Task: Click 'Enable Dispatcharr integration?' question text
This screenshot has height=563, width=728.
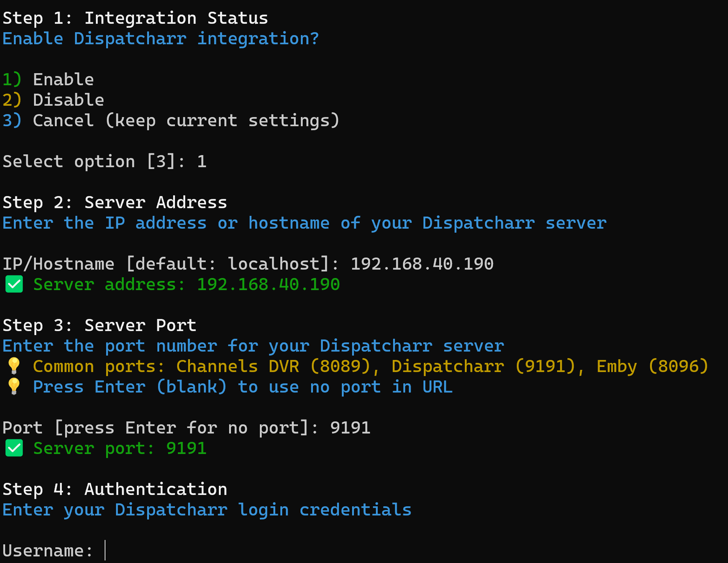Action: point(161,38)
